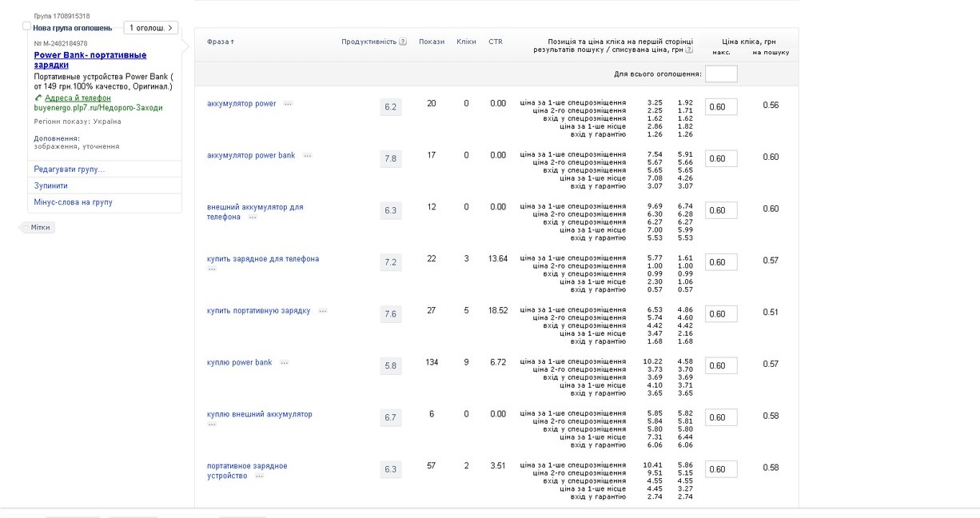This screenshot has height=518, width=980.
Task: Click impressions value 134
Action: [432, 362]
